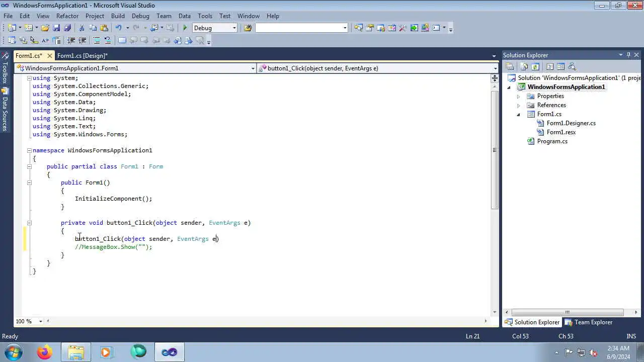Comment out the selected lines icon
Image resolution: width=644 pixels, height=362 pixels.
pos(97,41)
